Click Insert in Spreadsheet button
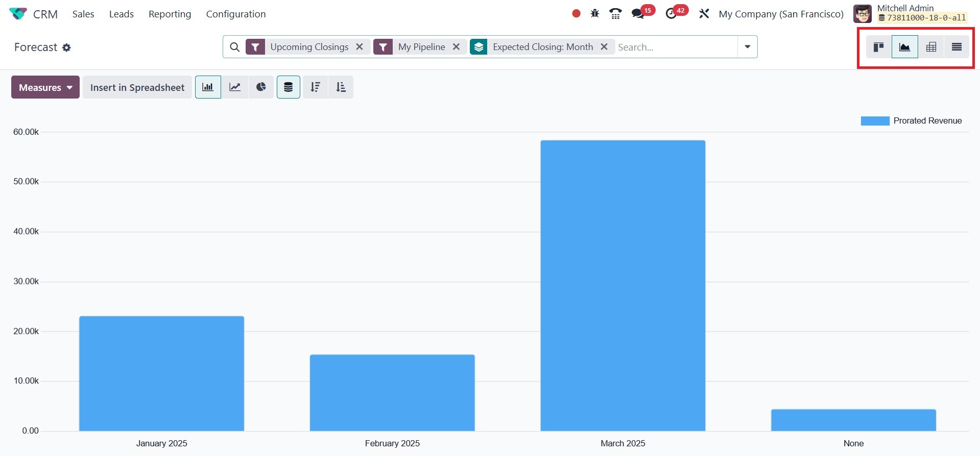This screenshot has height=456, width=980. pyautogui.click(x=137, y=87)
